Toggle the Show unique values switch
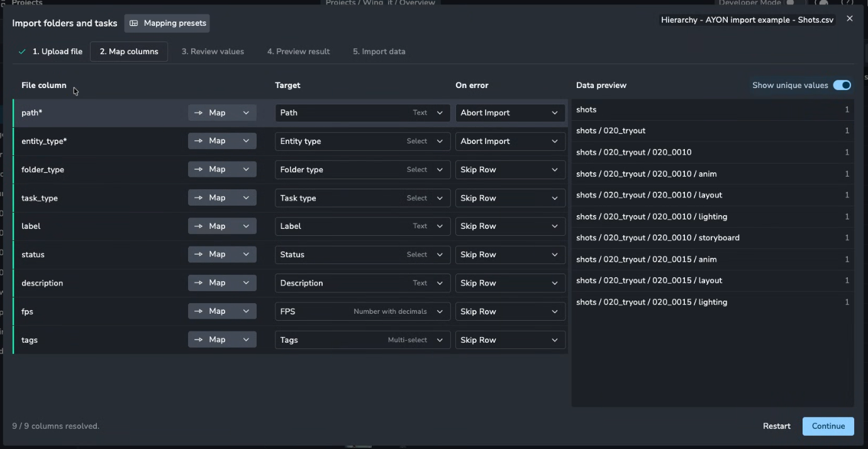This screenshot has width=868, height=449. point(842,86)
